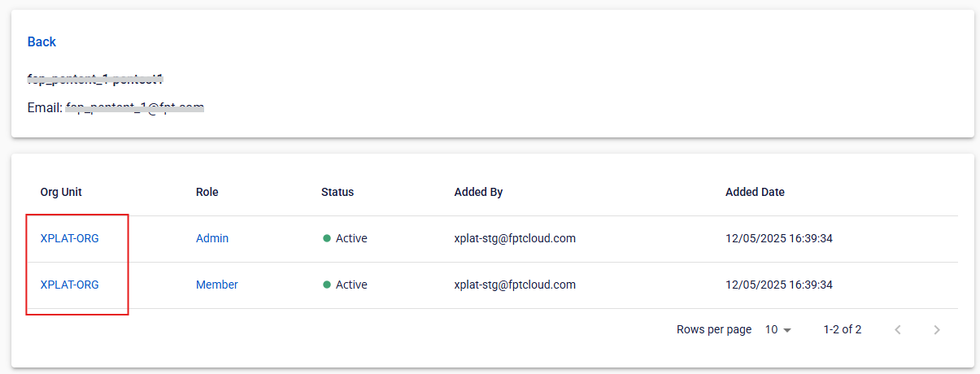Image resolution: width=980 pixels, height=374 pixels.
Task: Open XPLAT-ORG in the Admin row
Action: click(70, 238)
